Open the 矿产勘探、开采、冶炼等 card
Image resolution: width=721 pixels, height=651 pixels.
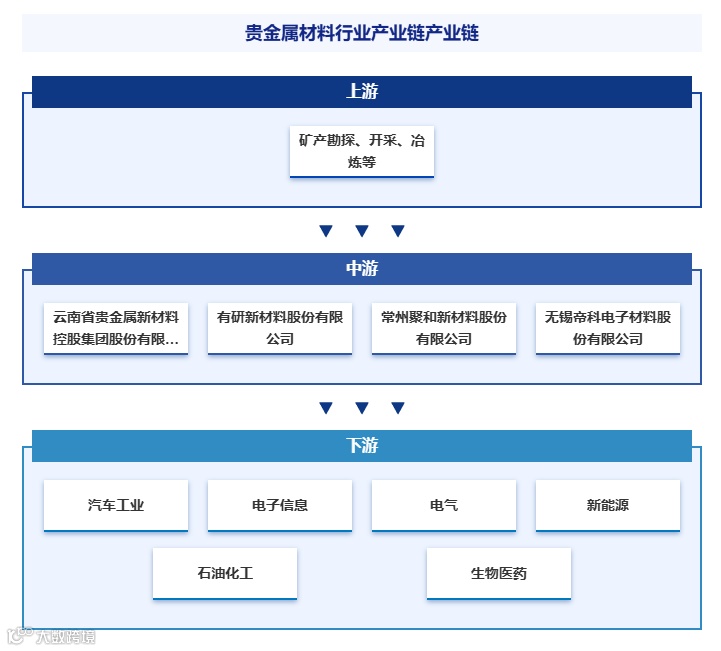tap(361, 151)
